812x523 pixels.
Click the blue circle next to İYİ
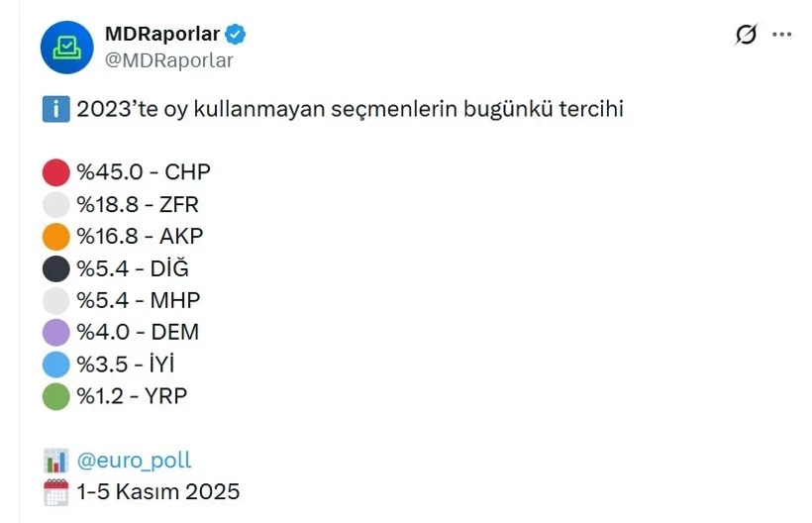click(x=56, y=364)
